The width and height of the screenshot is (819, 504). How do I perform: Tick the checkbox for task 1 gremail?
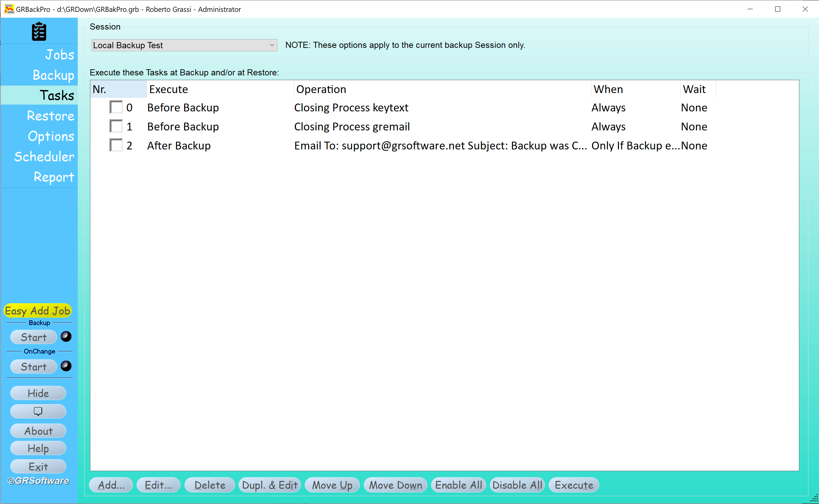coord(116,126)
